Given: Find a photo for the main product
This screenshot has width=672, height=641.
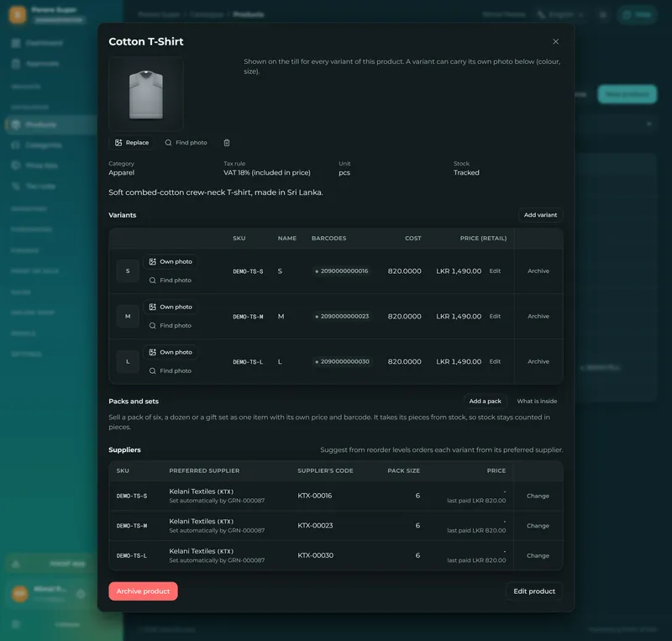Looking at the screenshot, I should (186, 143).
